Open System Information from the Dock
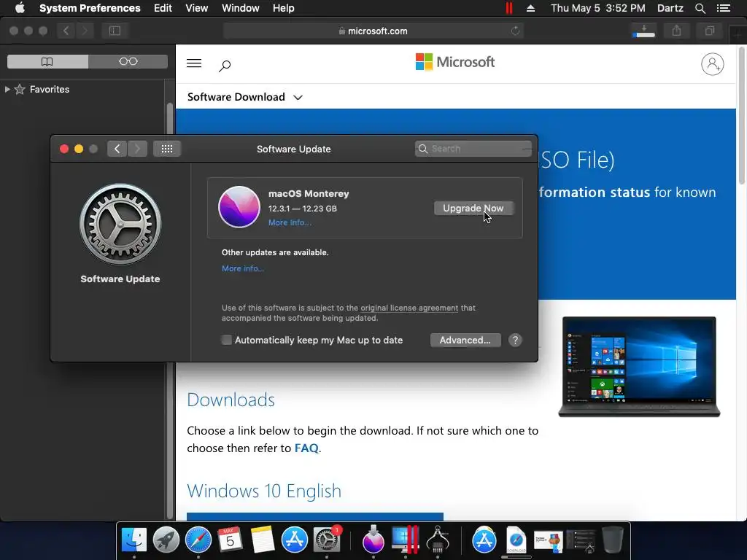 (438, 540)
